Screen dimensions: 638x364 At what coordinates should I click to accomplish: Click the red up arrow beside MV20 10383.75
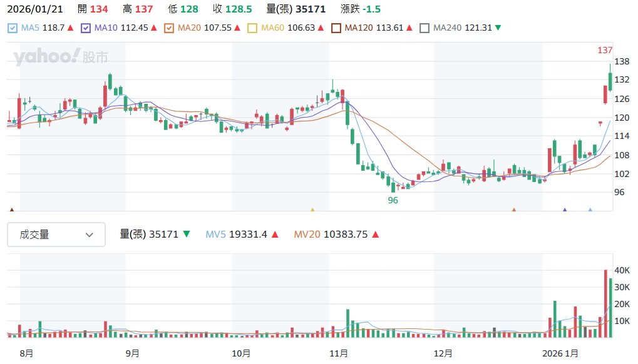(375, 235)
